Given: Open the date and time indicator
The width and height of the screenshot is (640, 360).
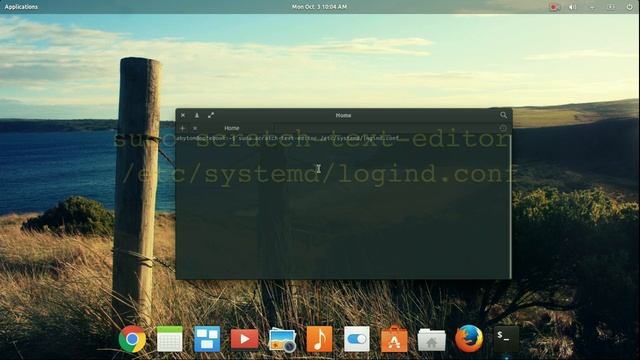Looking at the screenshot, I should tap(319, 7).
